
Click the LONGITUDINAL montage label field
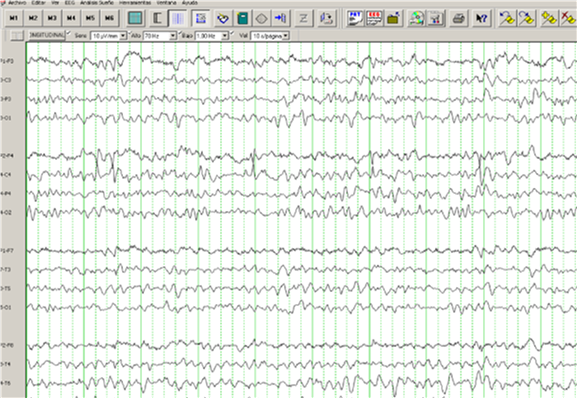click(47, 35)
